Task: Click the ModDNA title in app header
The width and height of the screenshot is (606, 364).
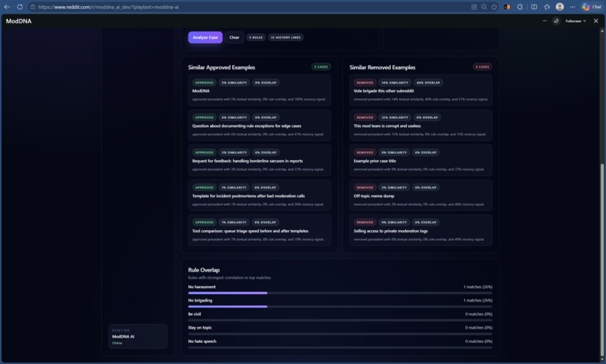Action: pos(19,21)
